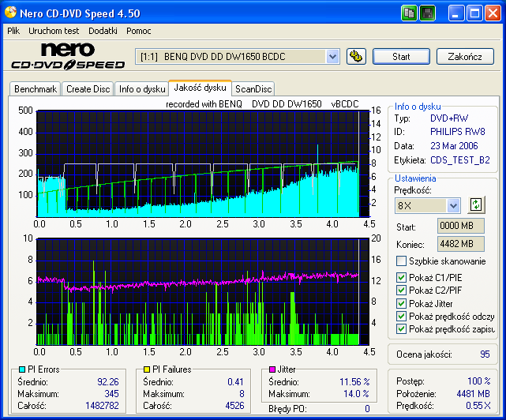Click the Postęp value 100 %
The image size is (506, 420).
(479, 381)
